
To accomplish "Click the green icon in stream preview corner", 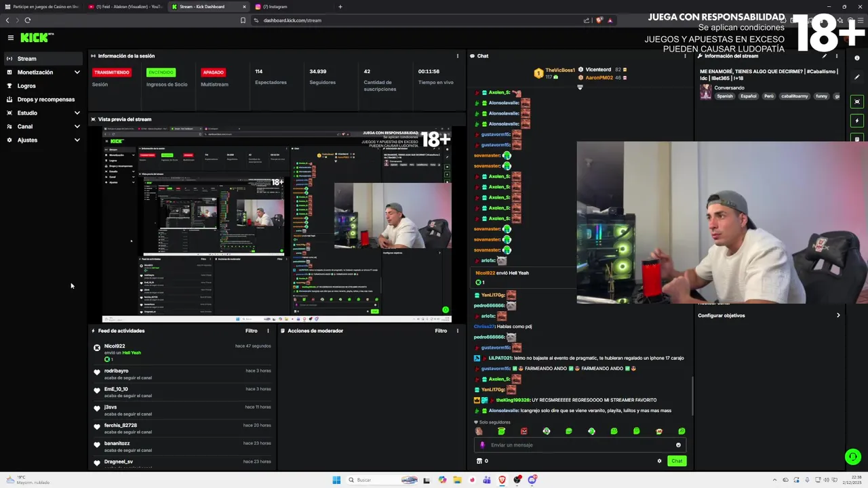I will click(x=446, y=310).
